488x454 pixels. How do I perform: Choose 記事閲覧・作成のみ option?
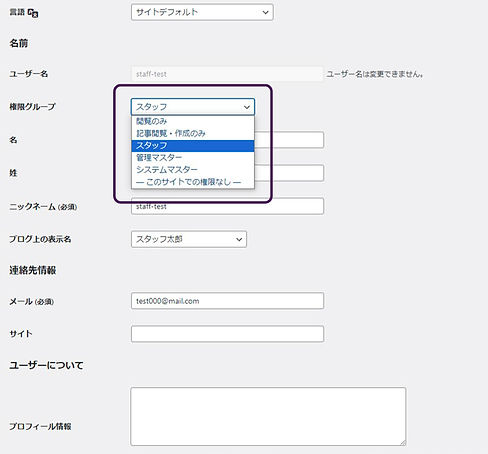[x=193, y=133]
